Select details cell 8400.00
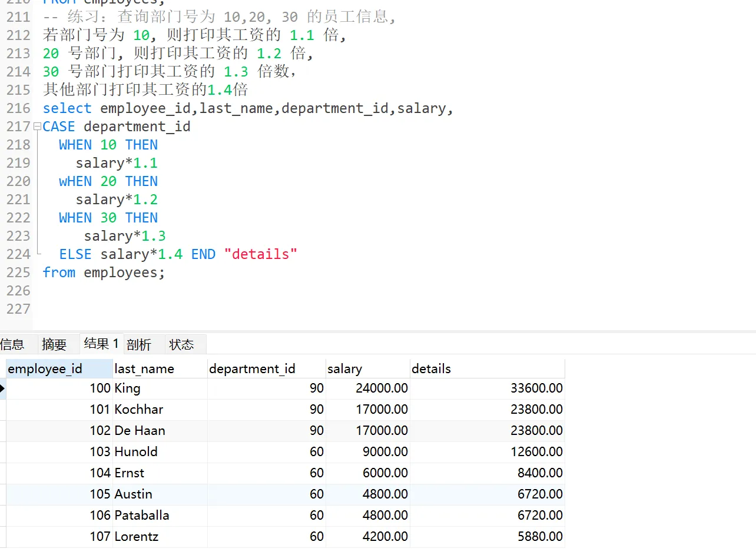The height and width of the screenshot is (555, 756). tap(488, 473)
